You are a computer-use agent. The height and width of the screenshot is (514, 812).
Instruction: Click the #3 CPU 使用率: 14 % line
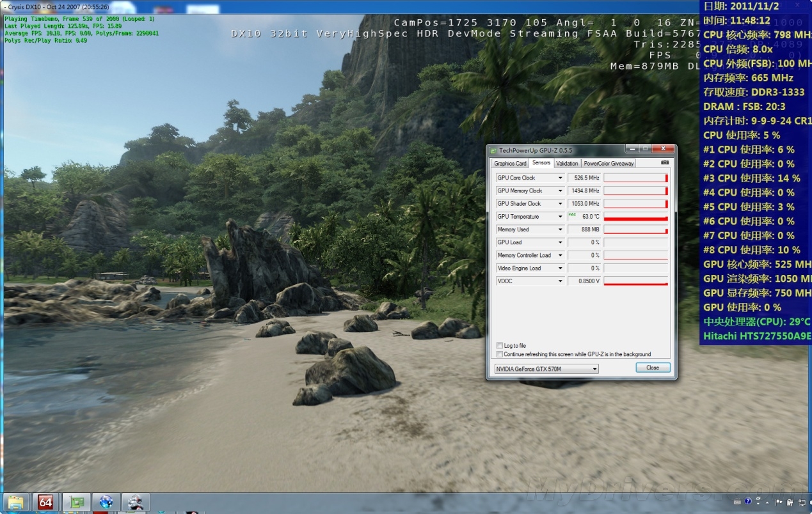[752, 178]
